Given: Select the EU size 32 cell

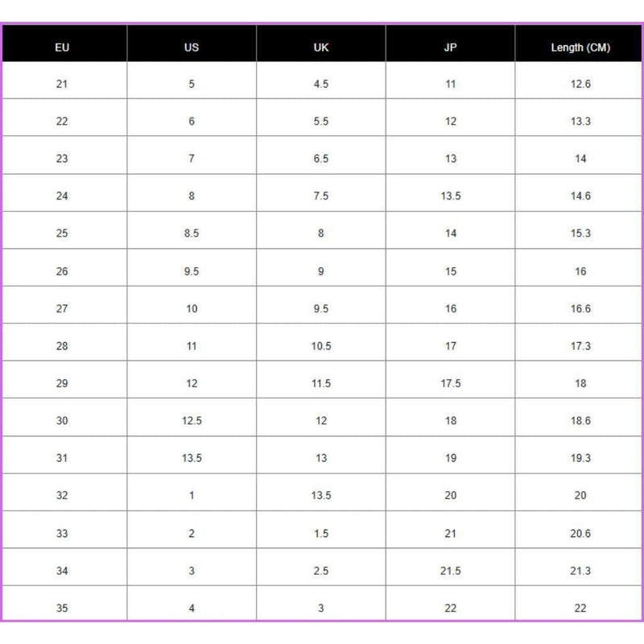Looking at the screenshot, I should [62, 496].
